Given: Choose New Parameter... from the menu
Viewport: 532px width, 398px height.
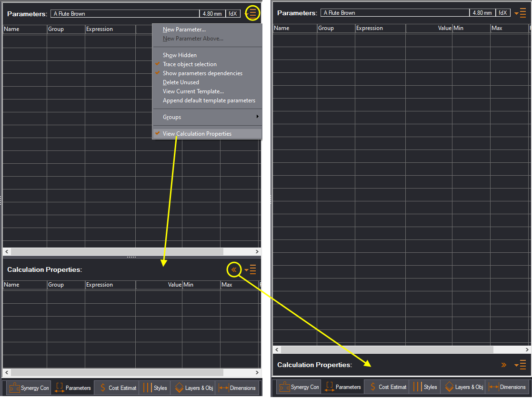Looking at the screenshot, I should pyautogui.click(x=184, y=30).
